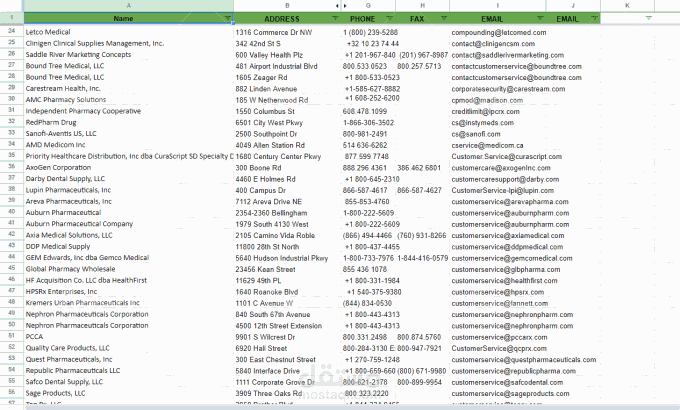Select the ADDRESS header cell
680x410 pixels.
pos(287,18)
